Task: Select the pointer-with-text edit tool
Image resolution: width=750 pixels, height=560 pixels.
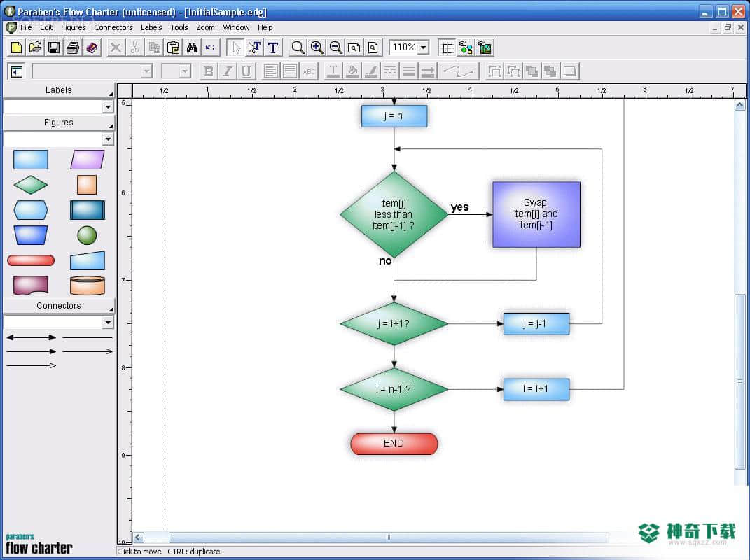Action: click(254, 48)
